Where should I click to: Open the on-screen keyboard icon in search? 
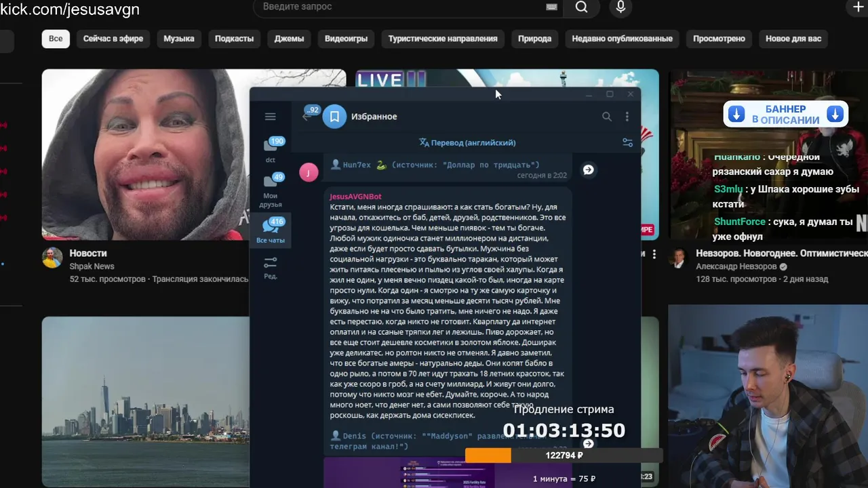point(551,7)
